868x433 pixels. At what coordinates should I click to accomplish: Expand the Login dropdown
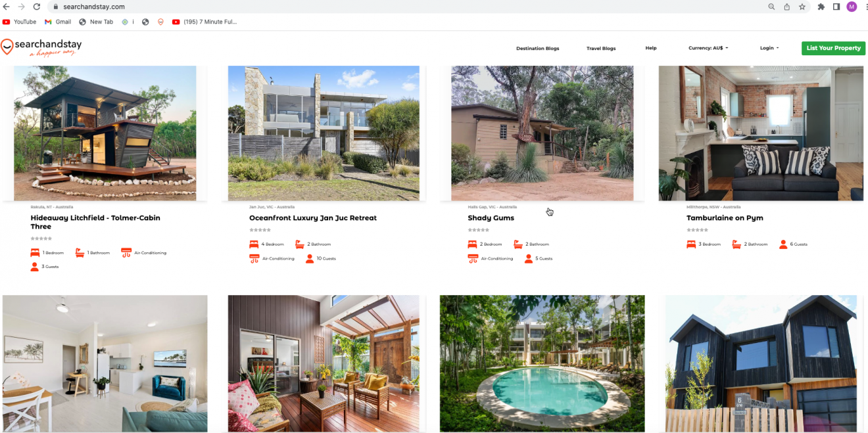tap(769, 48)
